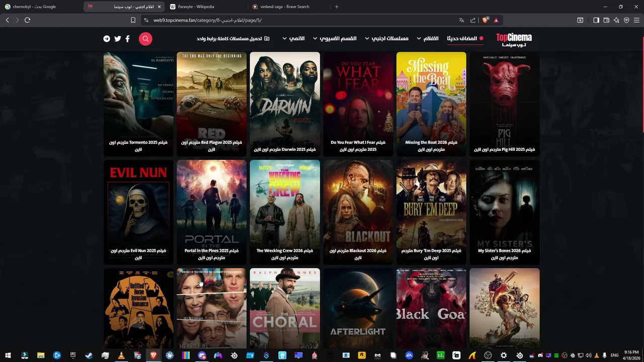Click the share page icon in address bar
Viewport: 644px width, 362px height.
[473, 20]
